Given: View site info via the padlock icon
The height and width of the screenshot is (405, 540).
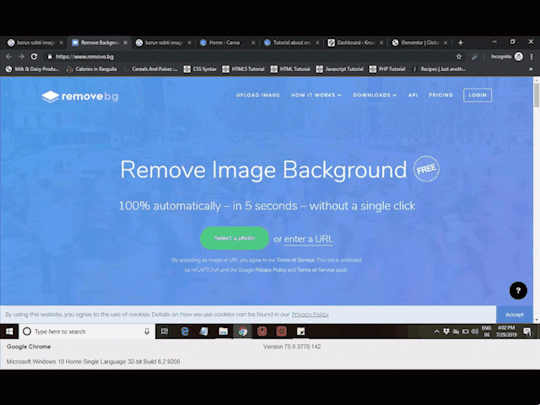Looking at the screenshot, I should tap(50, 56).
